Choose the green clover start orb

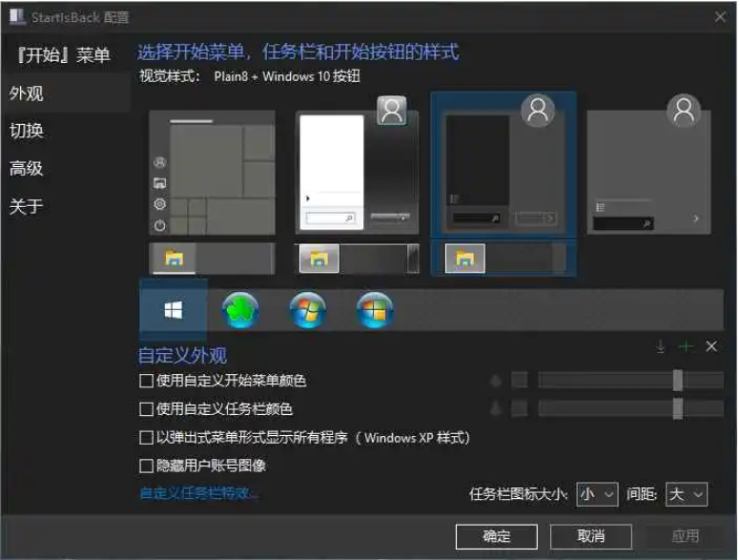[240, 310]
